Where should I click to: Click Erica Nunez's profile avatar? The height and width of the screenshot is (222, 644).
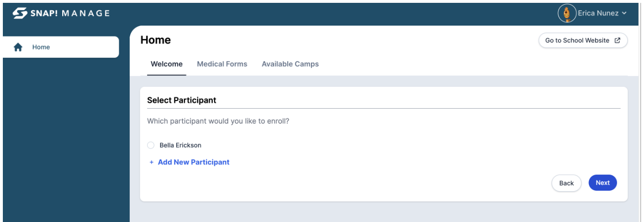pyautogui.click(x=567, y=13)
